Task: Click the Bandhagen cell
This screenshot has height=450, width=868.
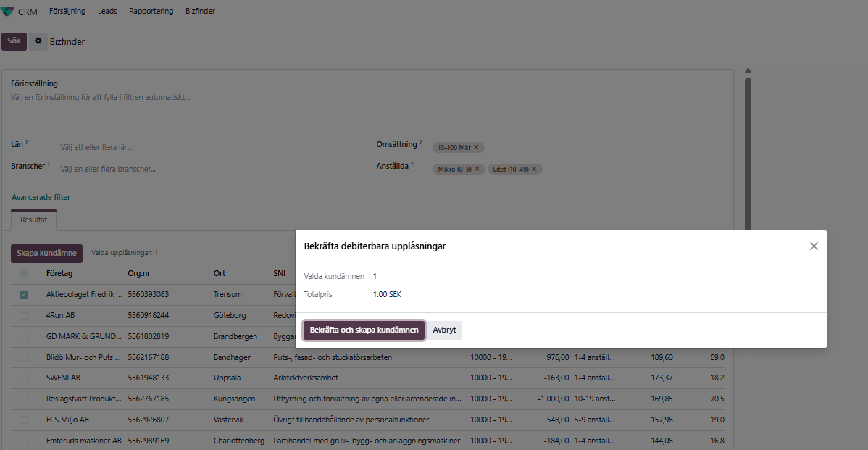Action: tap(233, 357)
